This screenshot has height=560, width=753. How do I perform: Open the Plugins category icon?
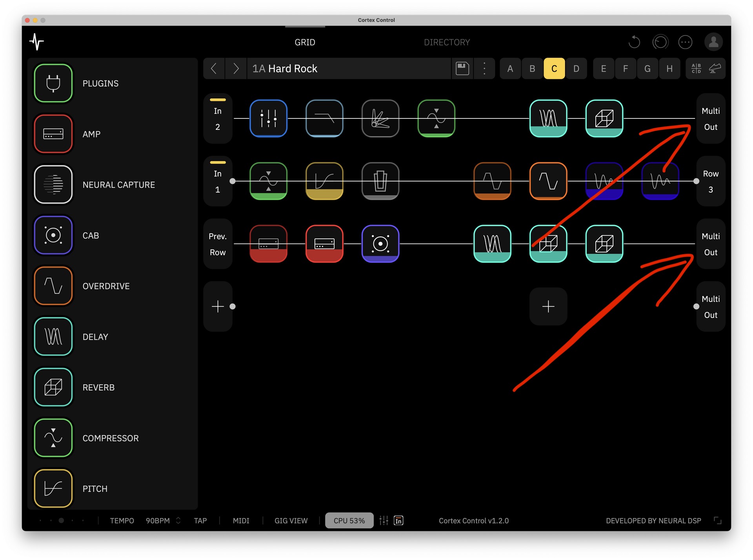pos(53,83)
